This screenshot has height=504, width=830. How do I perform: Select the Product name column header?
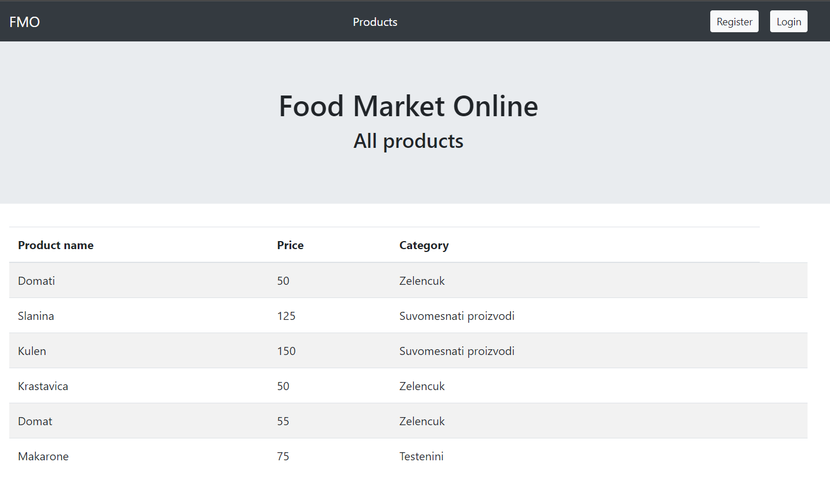[56, 245]
